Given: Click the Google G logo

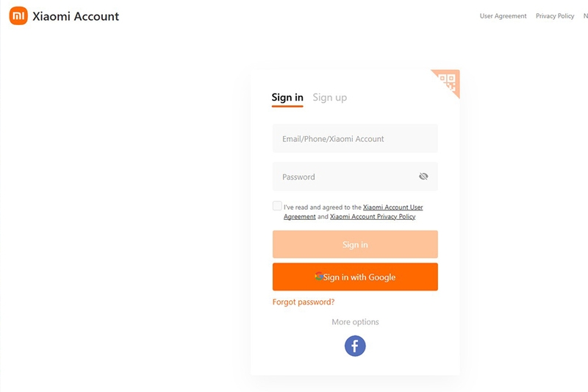Looking at the screenshot, I should (319, 277).
